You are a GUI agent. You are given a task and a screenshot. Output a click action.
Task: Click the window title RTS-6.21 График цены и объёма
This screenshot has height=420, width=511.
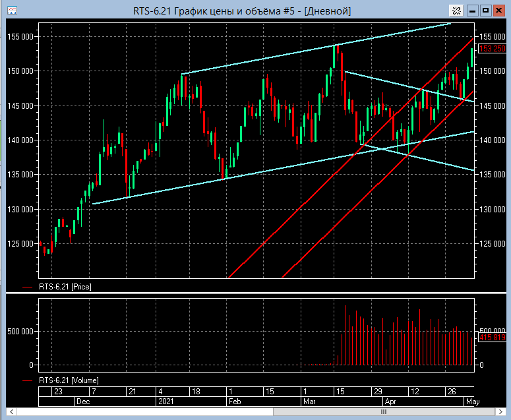coord(242,11)
